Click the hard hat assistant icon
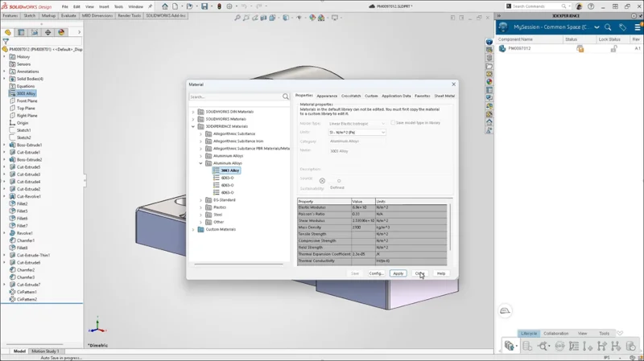The image size is (644, 361). point(506,310)
